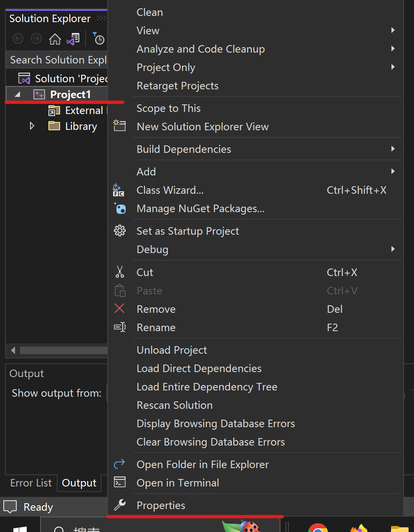Click the Rename icon
The width and height of the screenshot is (414, 532).
coord(120,327)
